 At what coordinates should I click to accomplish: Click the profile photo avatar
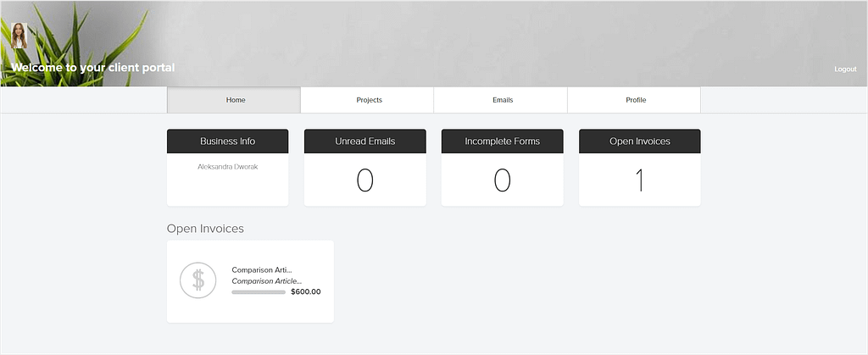19,36
